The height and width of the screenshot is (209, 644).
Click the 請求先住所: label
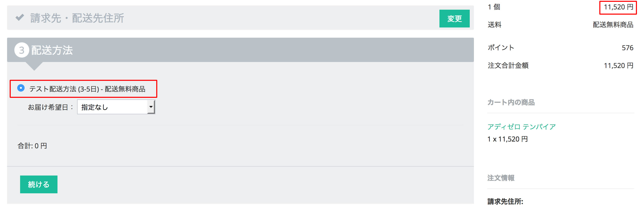tap(505, 201)
